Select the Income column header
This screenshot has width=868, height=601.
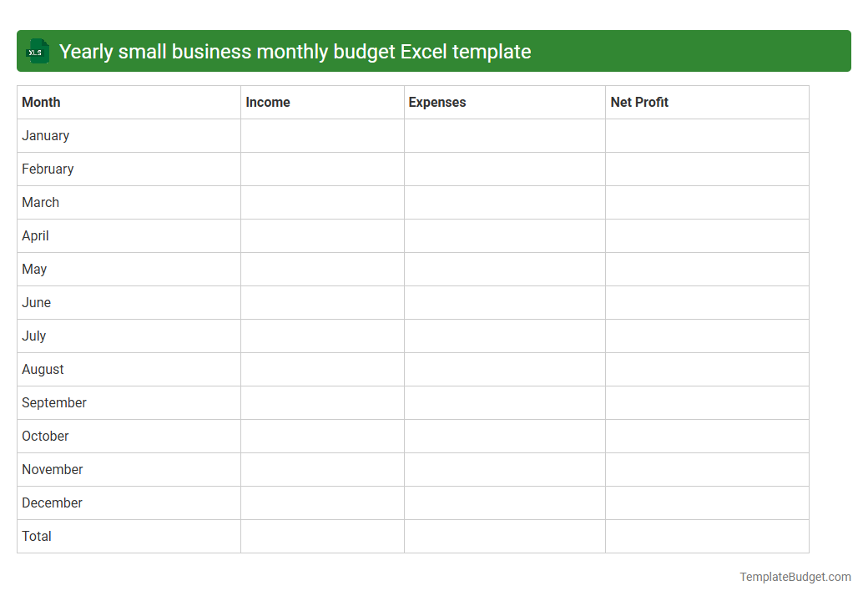(267, 102)
